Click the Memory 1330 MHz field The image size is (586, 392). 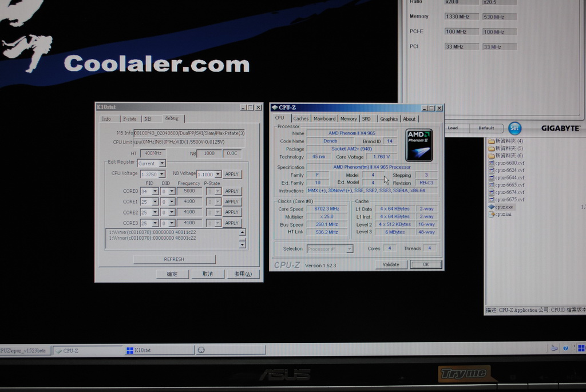462,17
